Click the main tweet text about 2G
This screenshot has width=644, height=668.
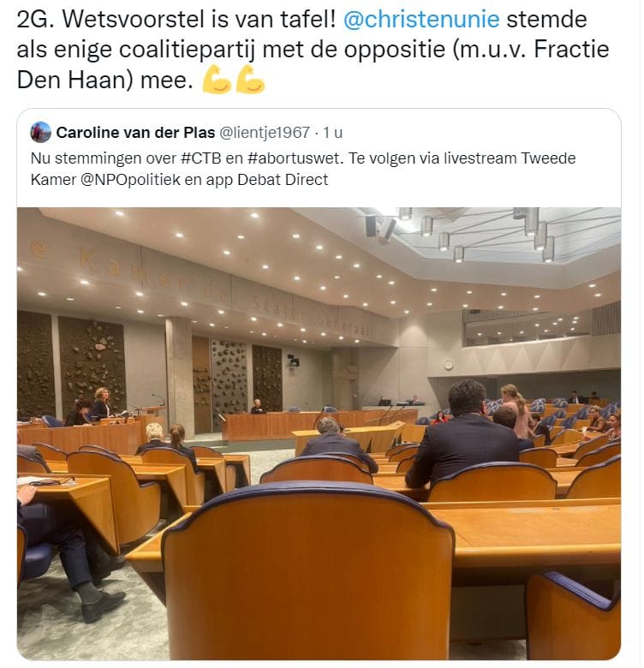(313, 50)
